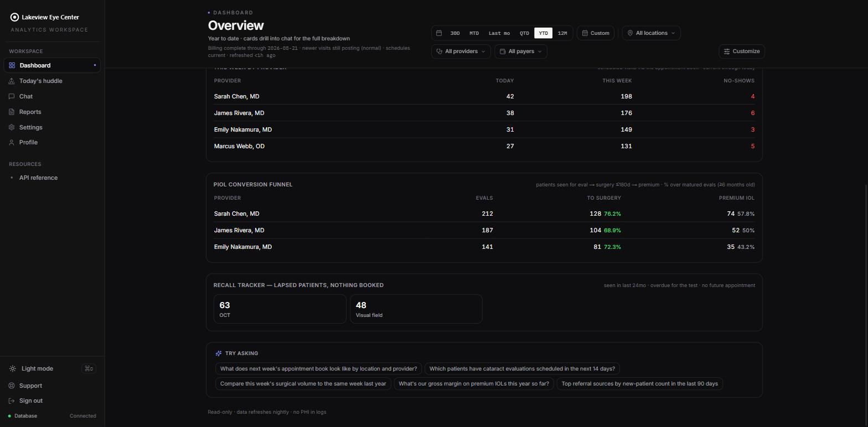Screen dimensions: 868x427
Task: Select the YTD date range
Action: [x=543, y=33]
